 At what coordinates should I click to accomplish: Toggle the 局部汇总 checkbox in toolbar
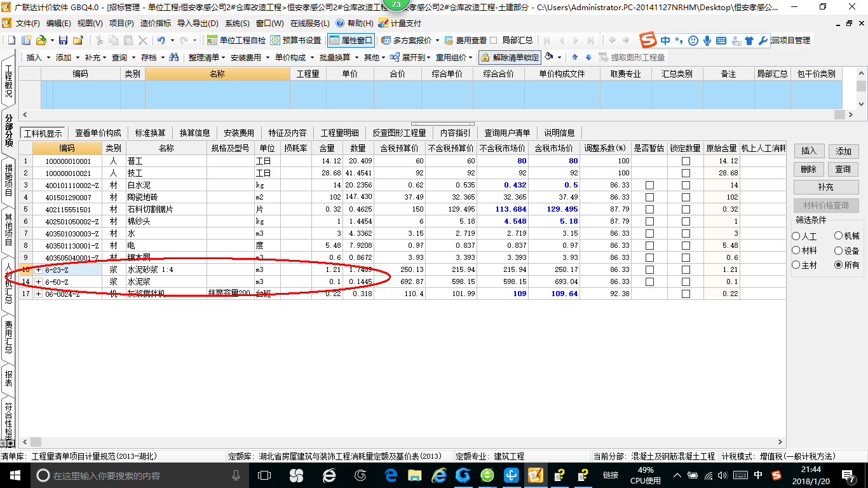(x=494, y=40)
